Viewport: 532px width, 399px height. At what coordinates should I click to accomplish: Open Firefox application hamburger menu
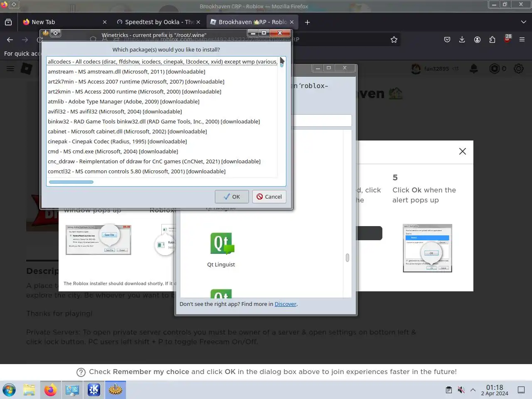click(x=522, y=39)
